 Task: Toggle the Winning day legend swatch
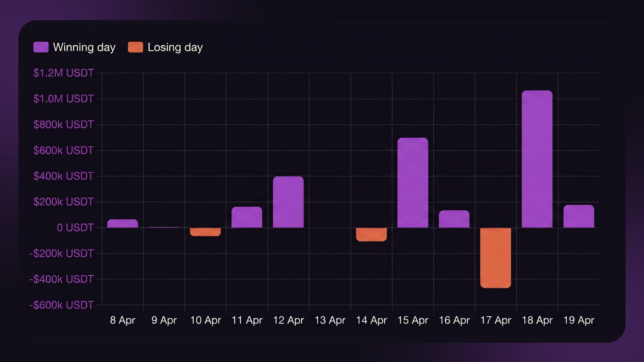pos(41,47)
